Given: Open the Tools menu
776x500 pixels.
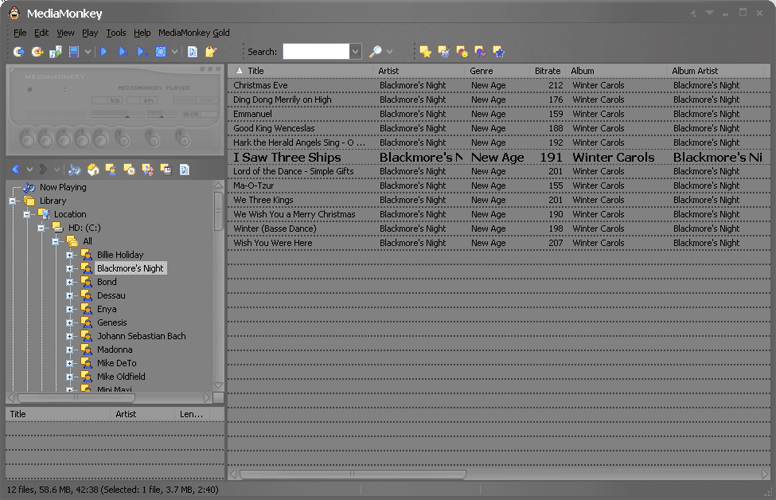Looking at the screenshot, I should pyautogui.click(x=116, y=33).
